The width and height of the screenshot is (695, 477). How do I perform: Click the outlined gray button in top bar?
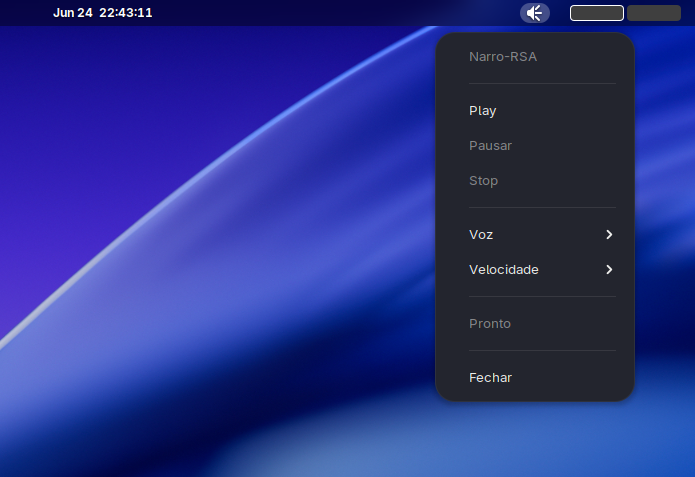[597, 13]
